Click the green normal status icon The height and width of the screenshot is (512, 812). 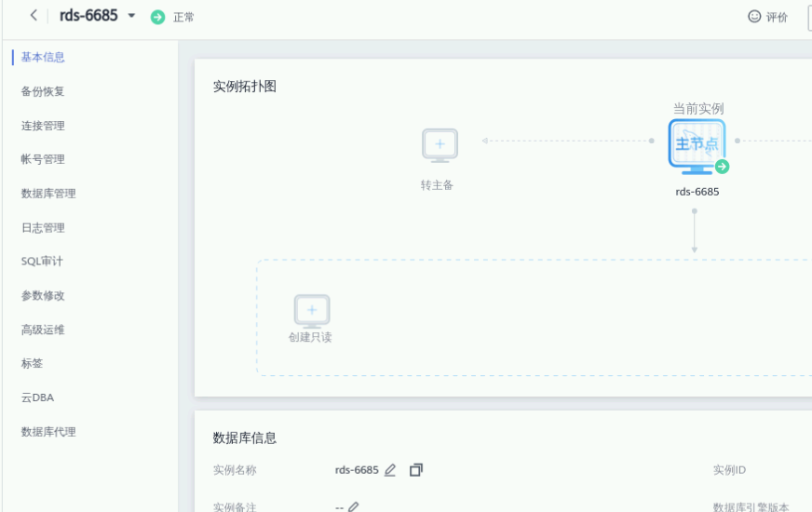pos(157,17)
